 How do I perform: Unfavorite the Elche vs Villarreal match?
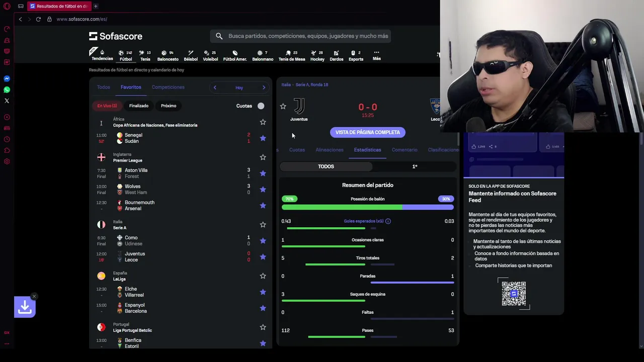click(263, 292)
